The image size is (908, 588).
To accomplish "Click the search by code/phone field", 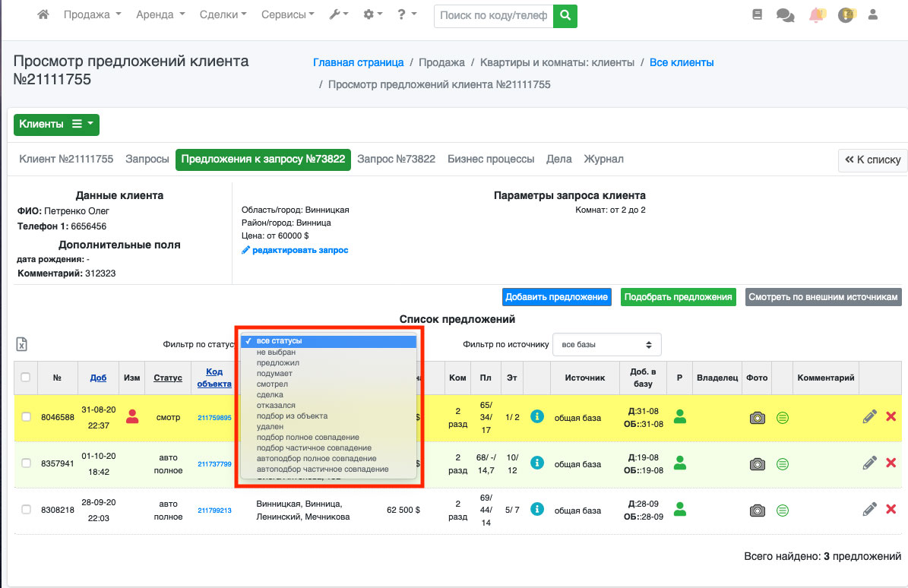I will pyautogui.click(x=493, y=15).
